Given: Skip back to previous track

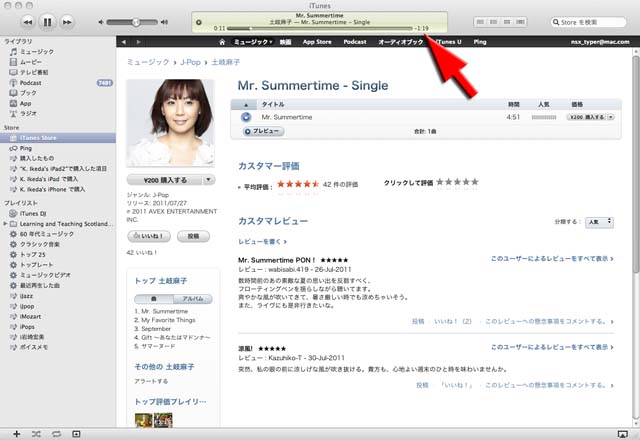Looking at the screenshot, I should click(27, 22).
